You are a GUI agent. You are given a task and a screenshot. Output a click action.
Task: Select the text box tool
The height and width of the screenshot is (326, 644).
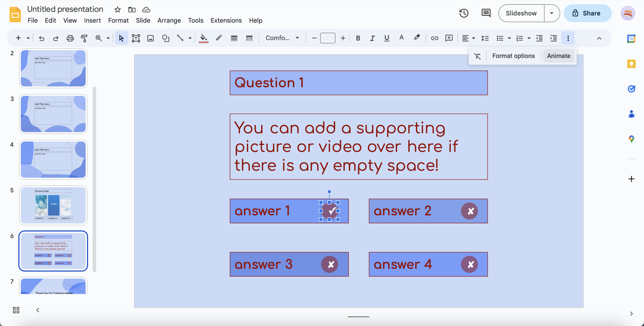point(136,38)
